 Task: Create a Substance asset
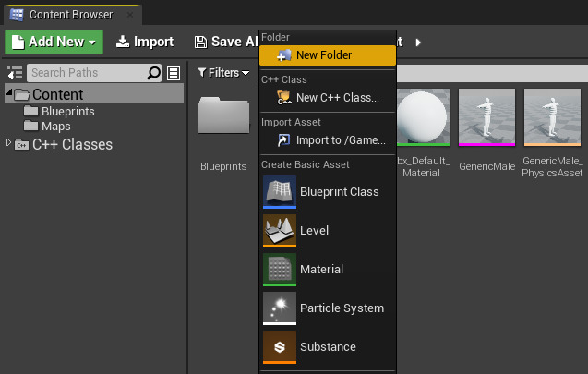(x=328, y=347)
